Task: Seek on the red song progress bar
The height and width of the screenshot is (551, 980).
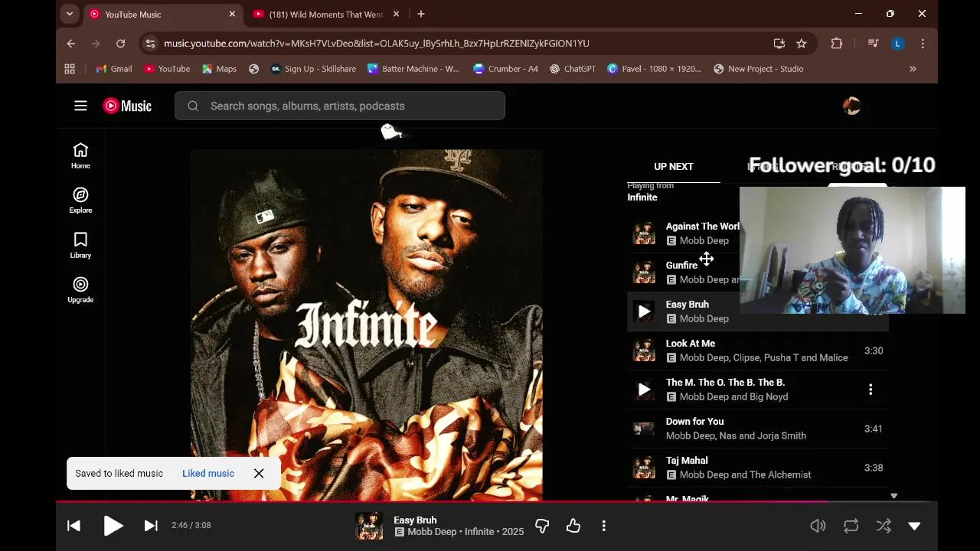Action: click(x=496, y=502)
